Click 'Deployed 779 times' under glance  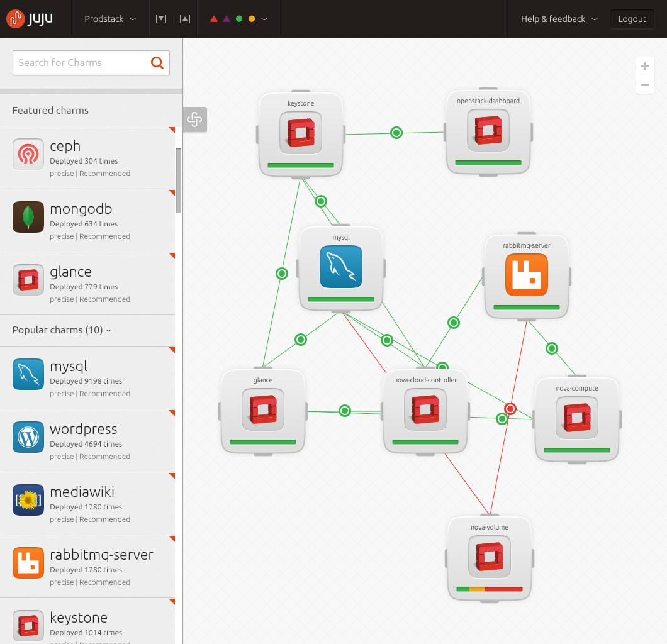click(84, 287)
